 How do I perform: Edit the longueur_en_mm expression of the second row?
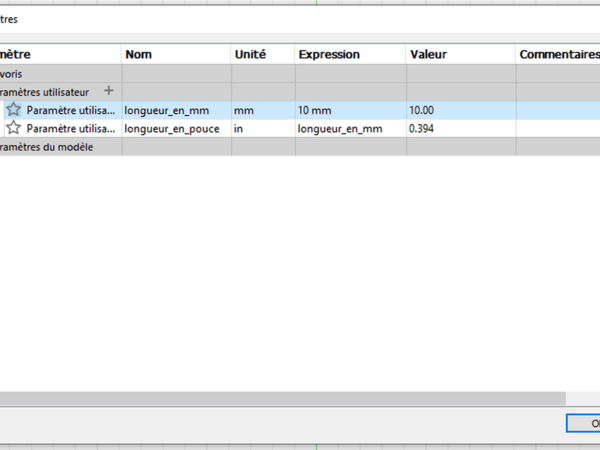(351, 129)
